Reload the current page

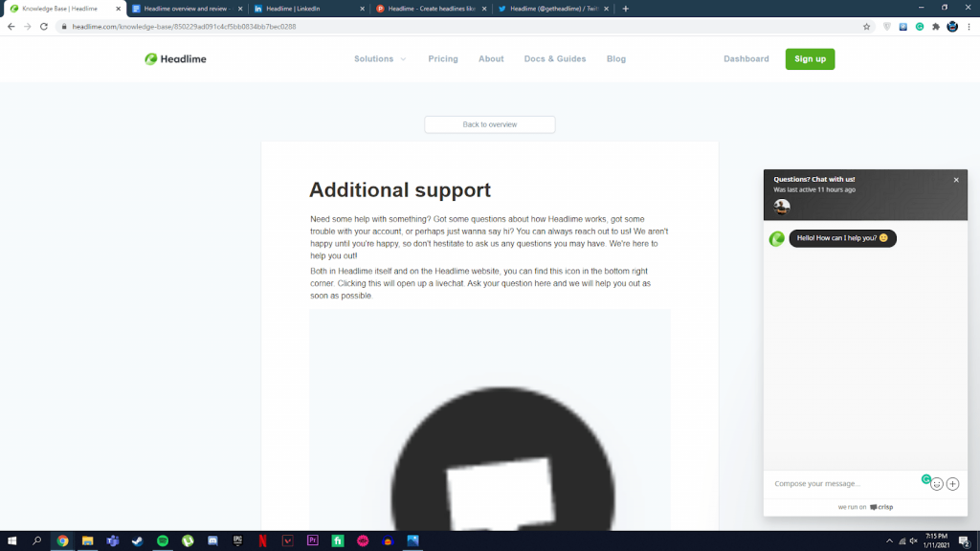[x=44, y=27]
